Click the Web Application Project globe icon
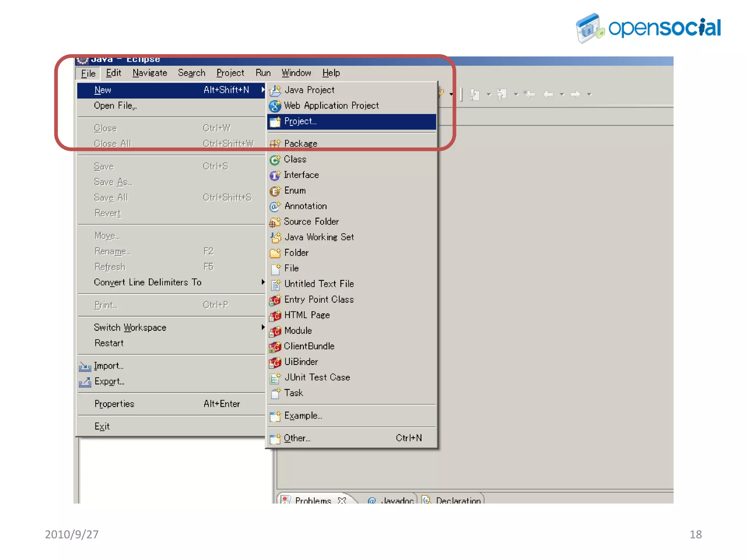Viewport: 747px width, 560px height. tap(275, 106)
